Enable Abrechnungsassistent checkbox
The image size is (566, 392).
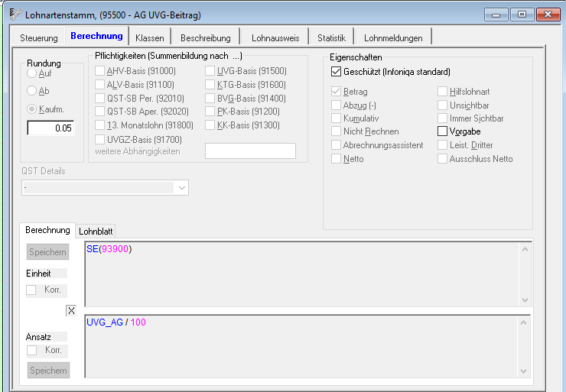(x=336, y=145)
